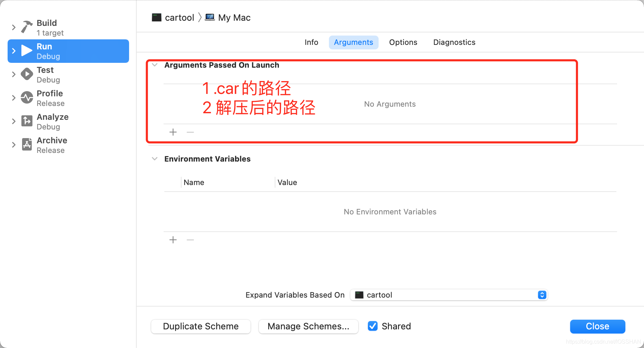Click the Close button
Image resolution: width=644 pixels, height=348 pixels.
click(597, 326)
